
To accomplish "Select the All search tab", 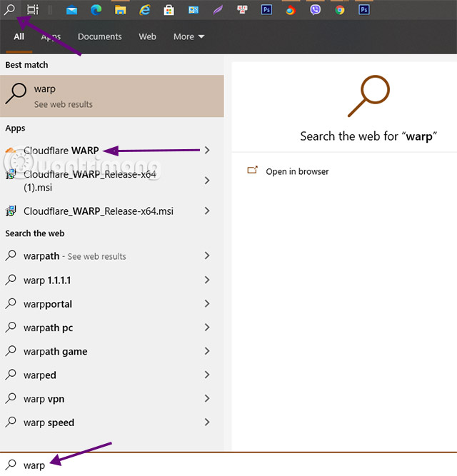I will pos(19,36).
